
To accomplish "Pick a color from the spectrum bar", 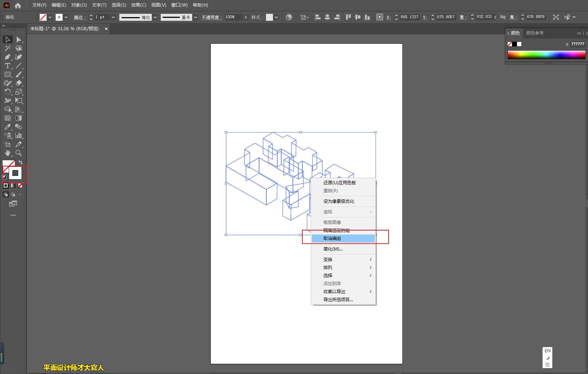I will pos(547,55).
